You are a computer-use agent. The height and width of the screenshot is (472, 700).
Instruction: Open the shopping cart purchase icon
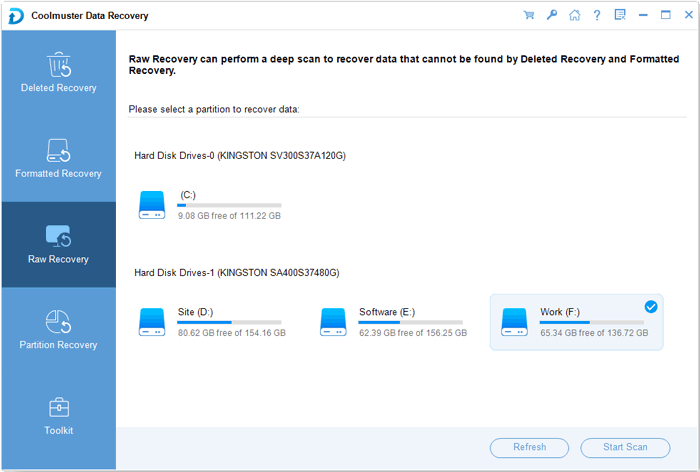(x=529, y=15)
